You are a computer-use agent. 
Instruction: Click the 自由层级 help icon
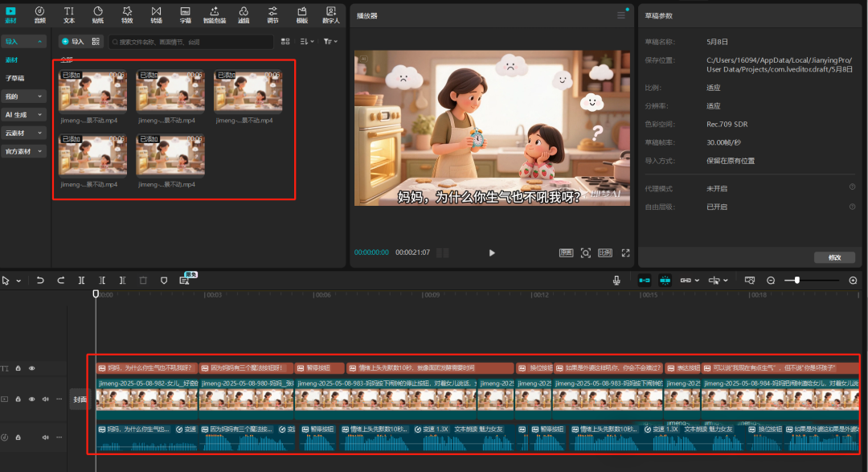point(853,207)
